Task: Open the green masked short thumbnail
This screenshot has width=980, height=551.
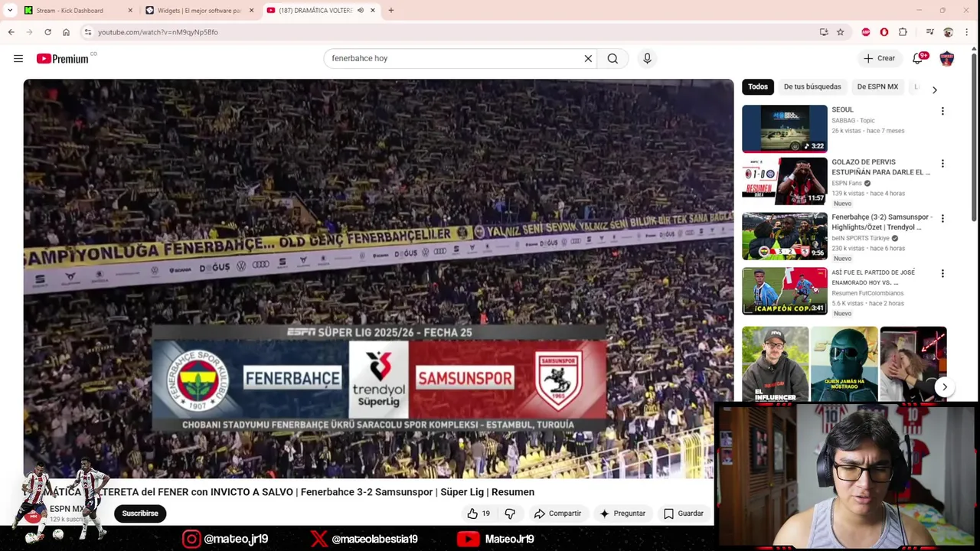Action: point(844,364)
